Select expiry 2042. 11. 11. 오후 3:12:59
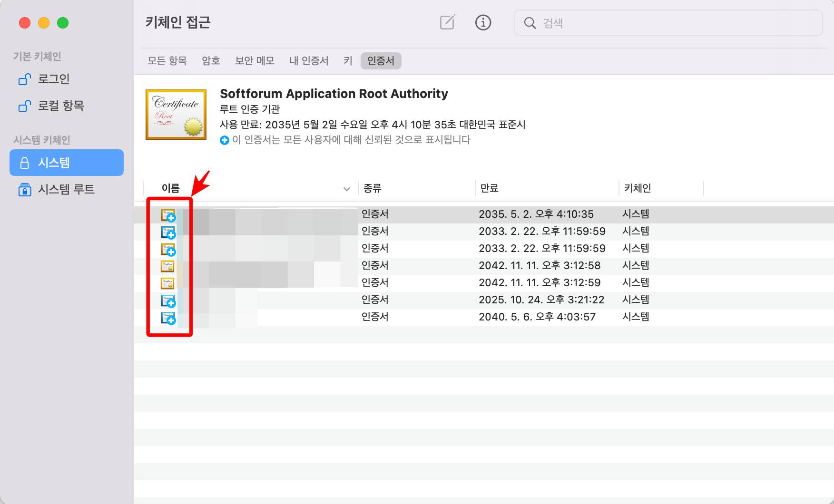This screenshot has width=834, height=504. (x=540, y=282)
